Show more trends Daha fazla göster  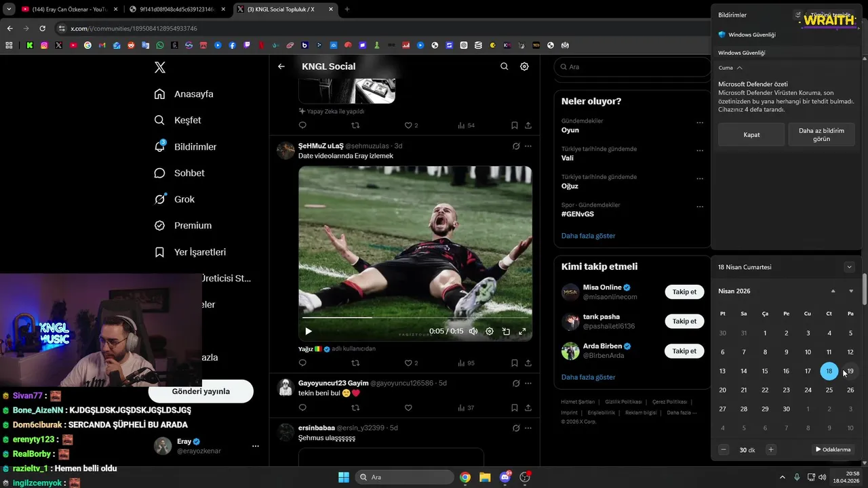pos(588,236)
